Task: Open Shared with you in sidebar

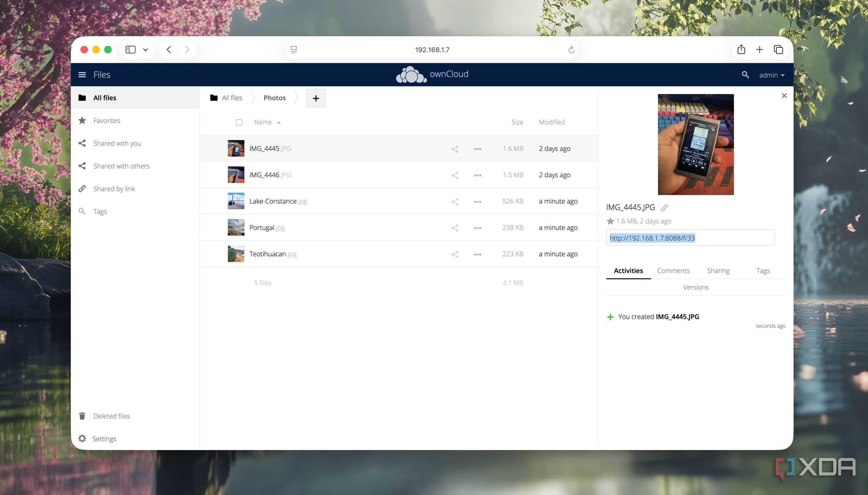Action: 135,143
